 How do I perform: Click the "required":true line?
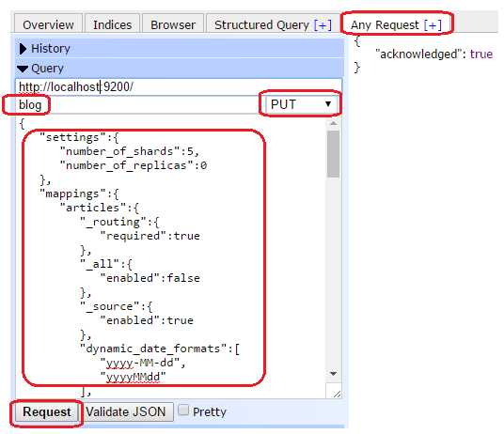150,236
